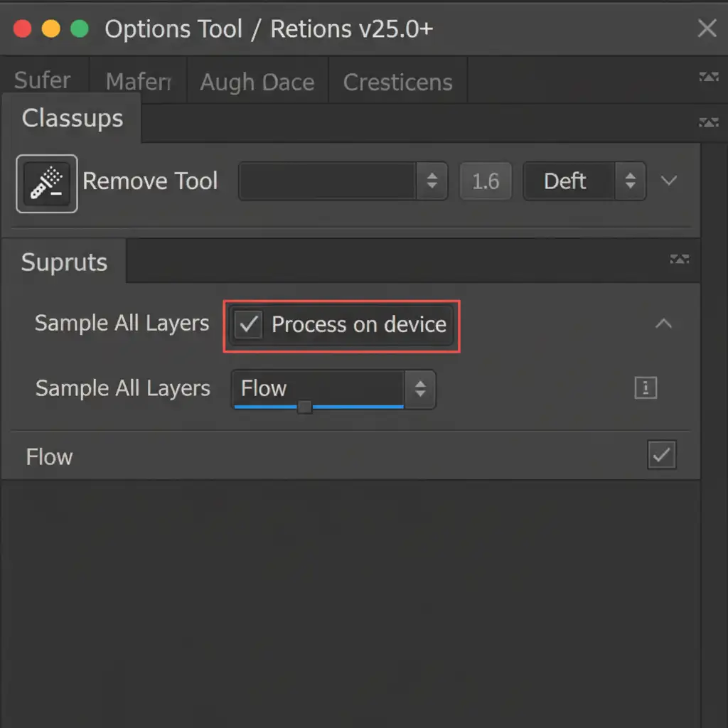Switch to the Augh Dace tab

[257, 82]
